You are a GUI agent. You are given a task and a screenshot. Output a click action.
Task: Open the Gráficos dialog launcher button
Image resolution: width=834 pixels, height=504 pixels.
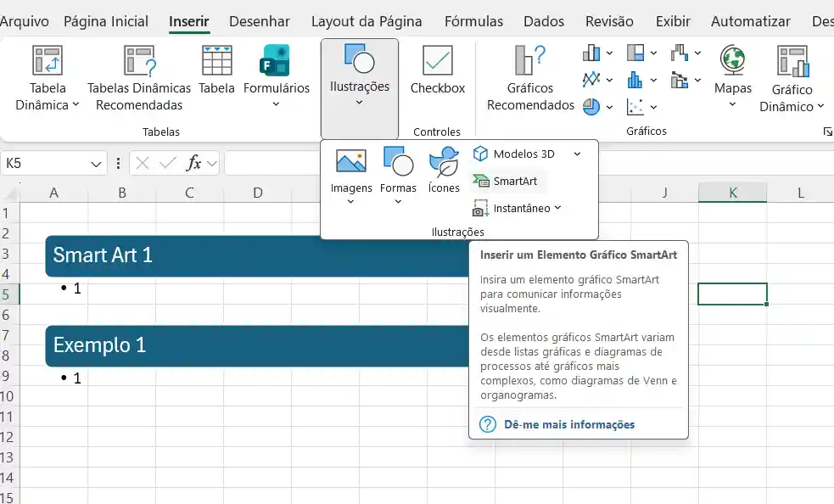(x=828, y=131)
